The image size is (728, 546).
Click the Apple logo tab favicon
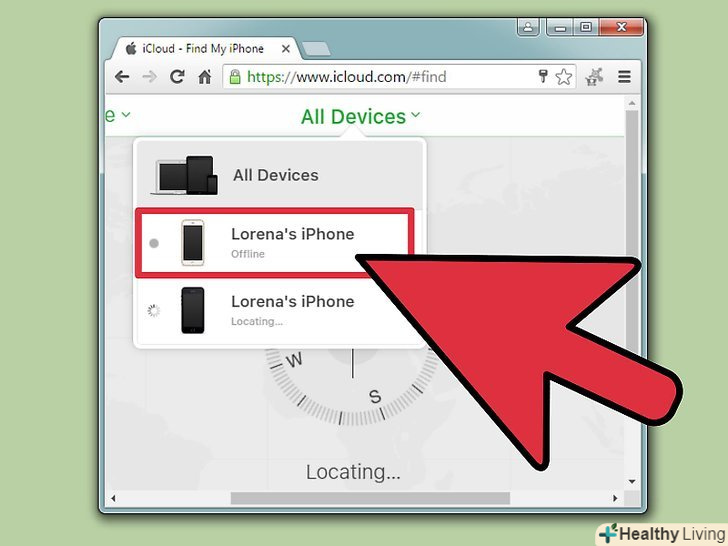coord(131,48)
